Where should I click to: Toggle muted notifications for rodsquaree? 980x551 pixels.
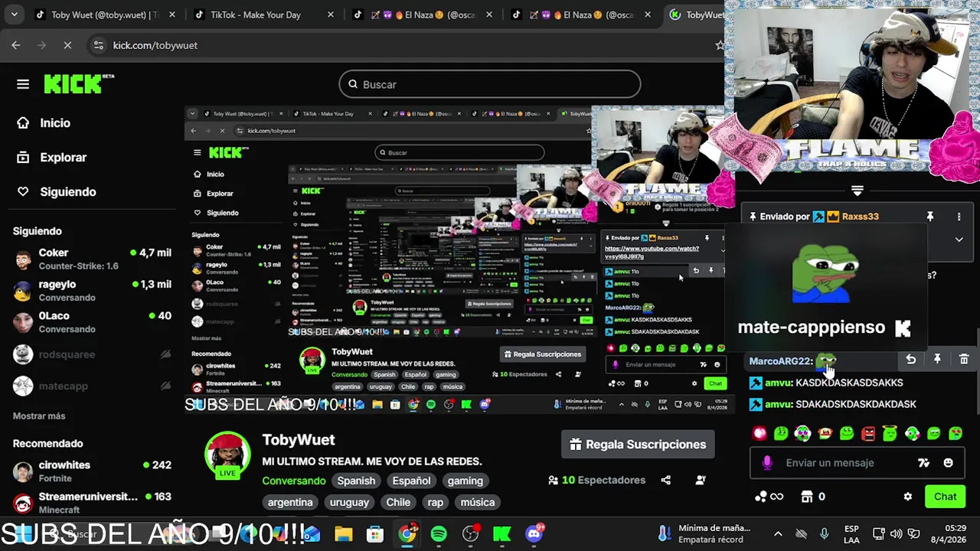165,354
